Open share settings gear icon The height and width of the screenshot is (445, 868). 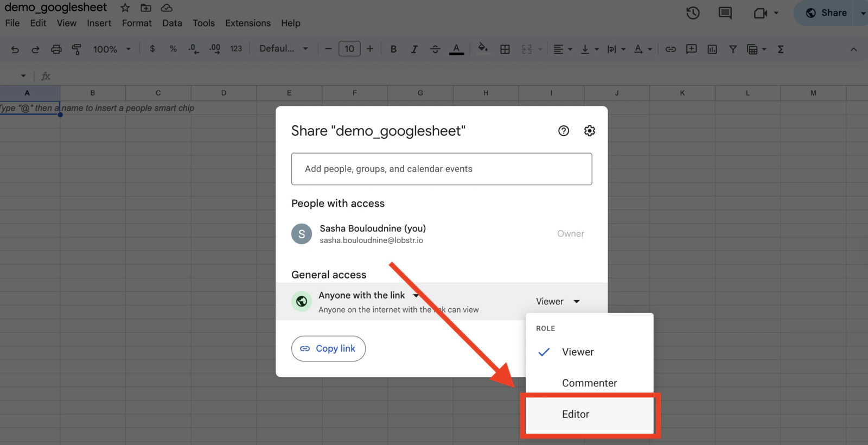pos(590,131)
